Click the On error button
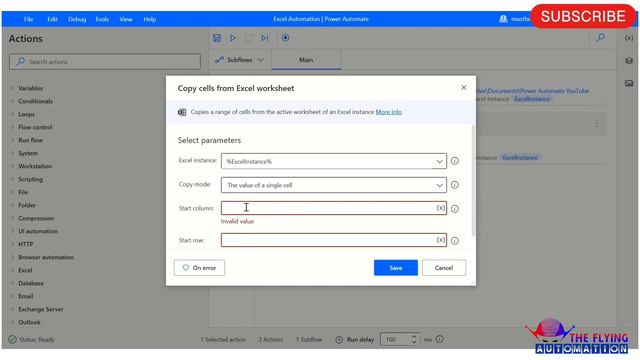This screenshot has height=360, width=640. pyautogui.click(x=199, y=268)
